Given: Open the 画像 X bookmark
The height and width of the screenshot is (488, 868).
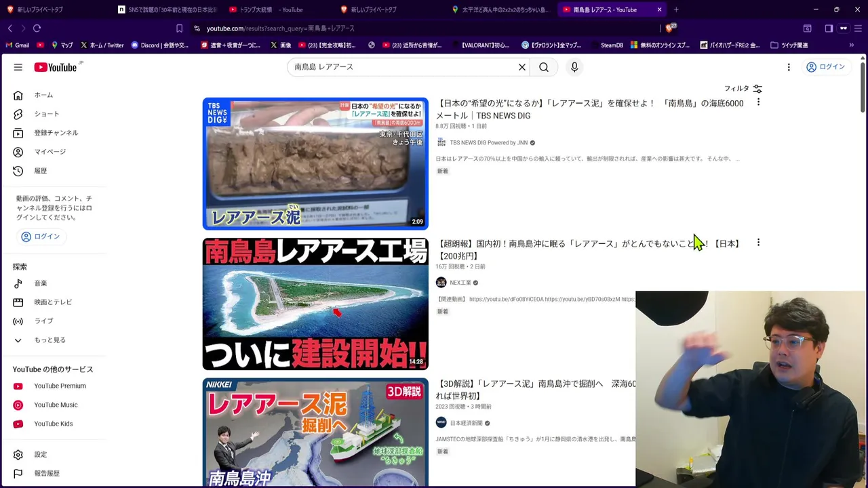Looking at the screenshot, I should (x=281, y=45).
